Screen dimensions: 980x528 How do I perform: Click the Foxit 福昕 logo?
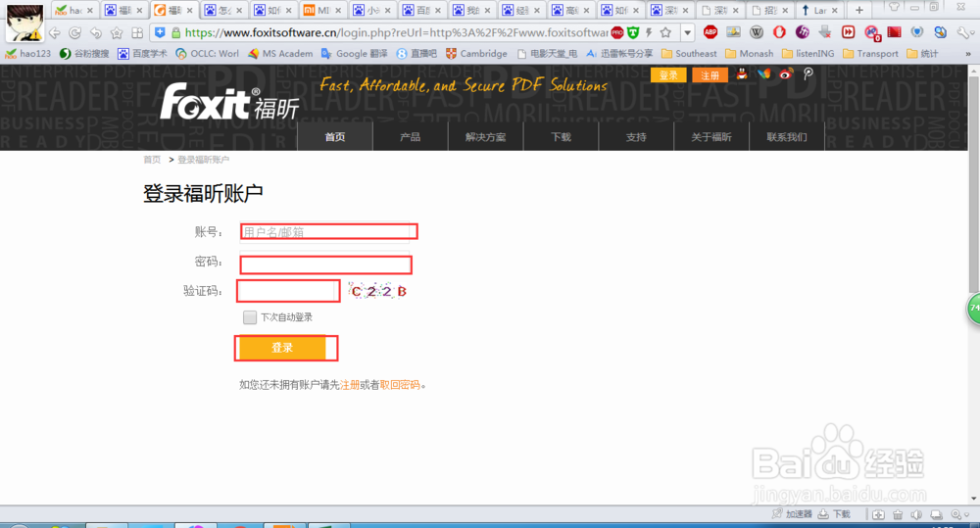pyautogui.click(x=229, y=102)
